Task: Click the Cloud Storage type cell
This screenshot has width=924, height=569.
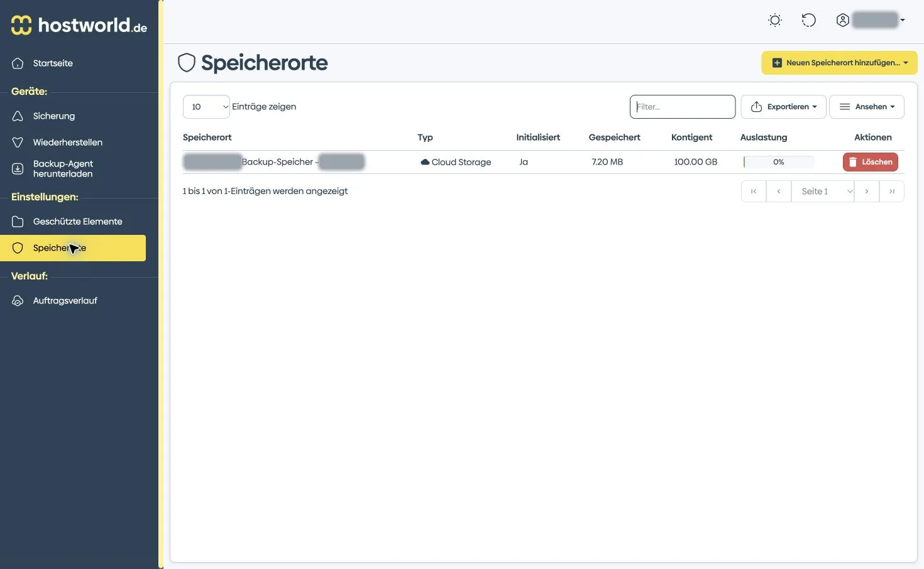Action: coord(456,162)
